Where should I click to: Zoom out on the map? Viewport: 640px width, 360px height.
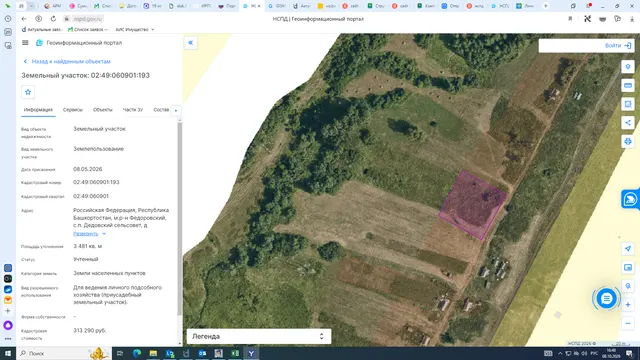click(x=628, y=323)
